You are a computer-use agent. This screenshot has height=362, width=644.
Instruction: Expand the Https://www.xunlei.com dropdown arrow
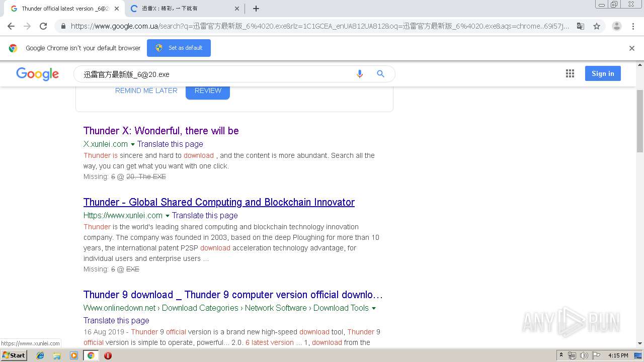[x=168, y=216]
